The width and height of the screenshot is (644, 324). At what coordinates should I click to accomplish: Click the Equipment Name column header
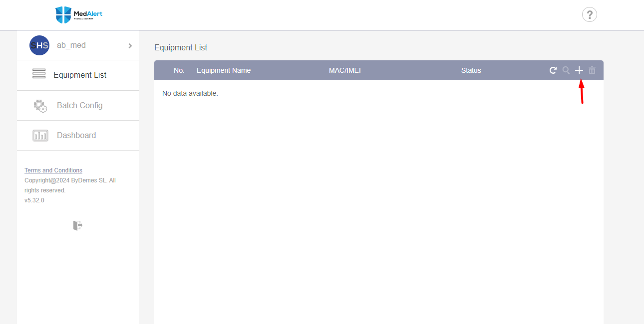pyautogui.click(x=224, y=70)
